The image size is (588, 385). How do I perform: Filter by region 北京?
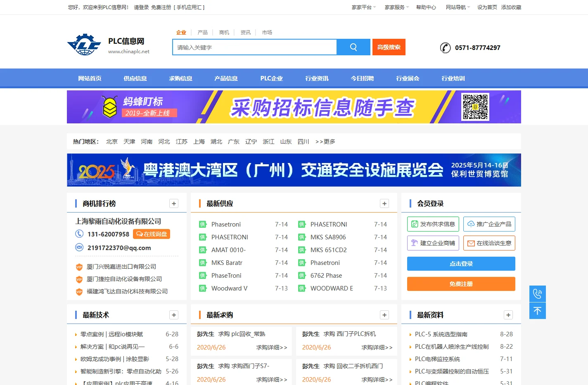pyautogui.click(x=112, y=142)
